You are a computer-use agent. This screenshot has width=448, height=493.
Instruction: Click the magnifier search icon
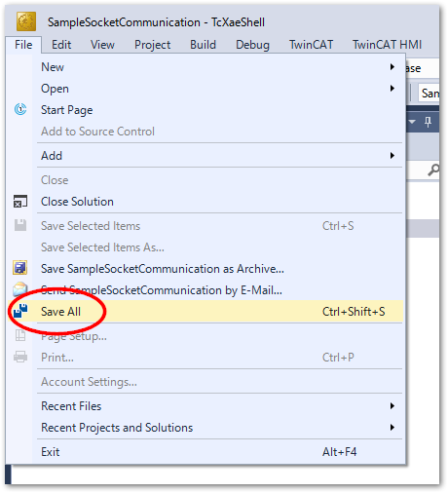433,170
